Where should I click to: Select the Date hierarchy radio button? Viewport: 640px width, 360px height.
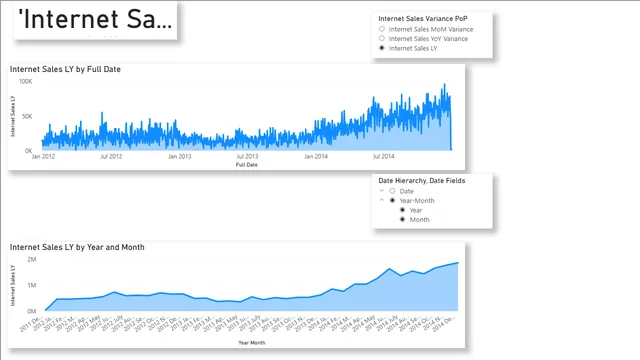pyautogui.click(x=392, y=191)
